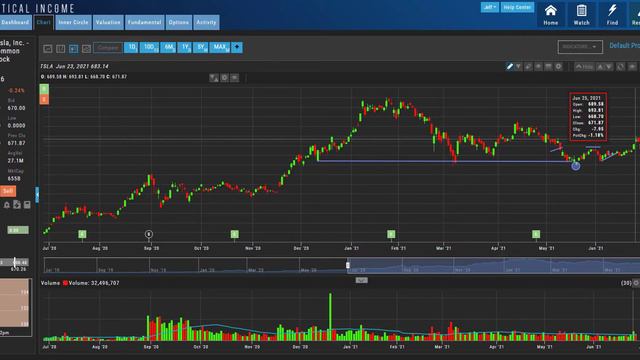Switch to the Valuation tab
Screen dimensions: 640x360
(x=108, y=22)
